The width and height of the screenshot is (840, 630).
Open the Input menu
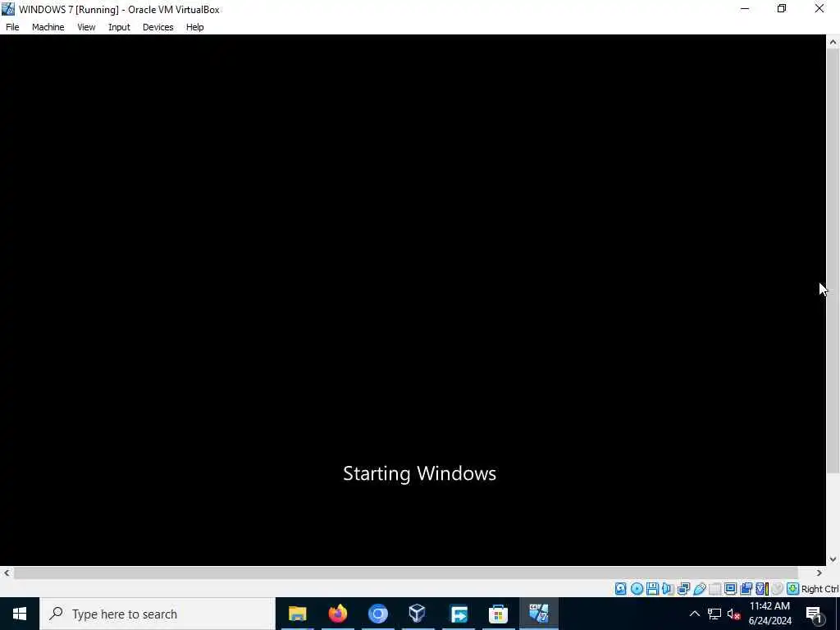[x=119, y=27]
